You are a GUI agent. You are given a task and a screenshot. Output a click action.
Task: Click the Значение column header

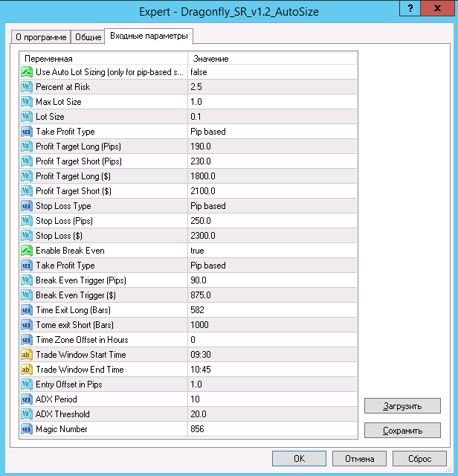coord(272,59)
